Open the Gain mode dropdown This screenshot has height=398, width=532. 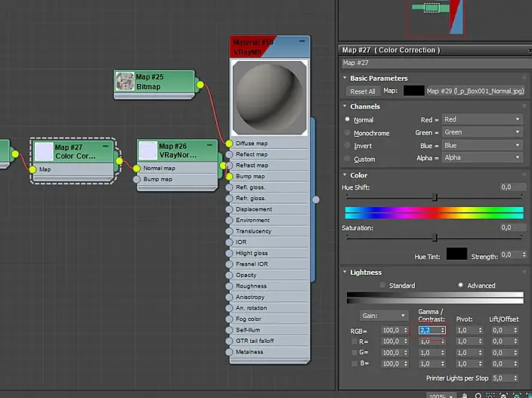(x=383, y=316)
